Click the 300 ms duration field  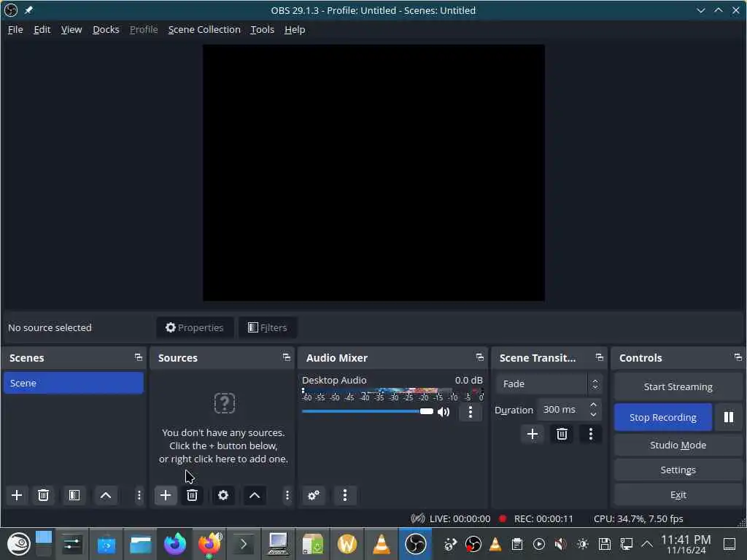click(x=562, y=410)
